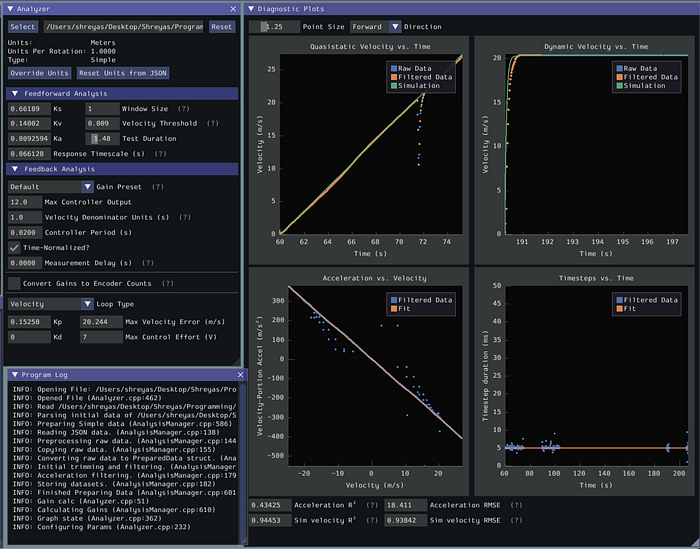The width and height of the screenshot is (700, 549).
Task: Click log line 'Gain calc (Analyzer.cpp:51)'
Action: [81, 501]
